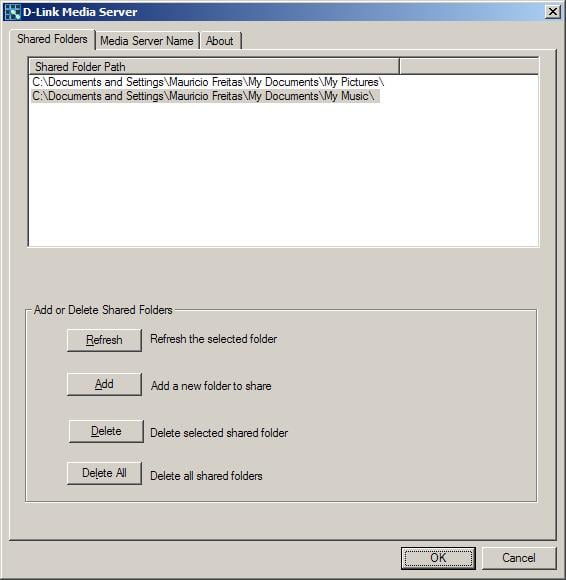
Task: Click Add to share a new folder
Action: (104, 384)
